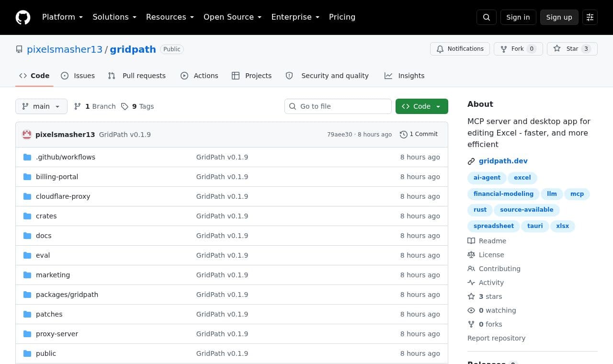Click the tag icon beside 9 Tags

coord(125,106)
